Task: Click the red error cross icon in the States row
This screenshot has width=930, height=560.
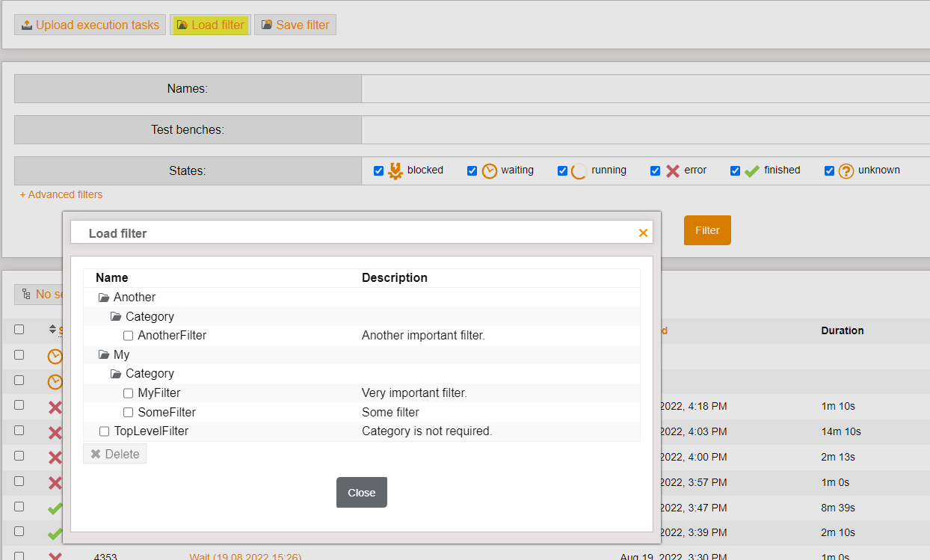Action: pyautogui.click(x=673, y=170)
